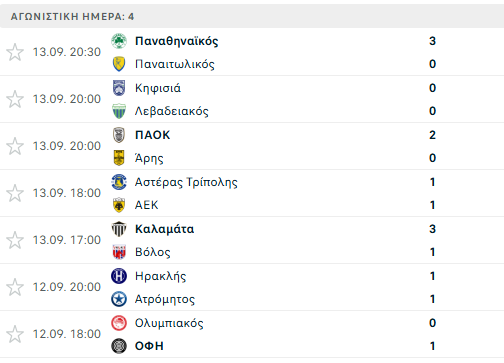The height and width of the screenshot is (363, 504).
Task: Click the Κηφισιά team logo
Action: click(x=119, y=88)
